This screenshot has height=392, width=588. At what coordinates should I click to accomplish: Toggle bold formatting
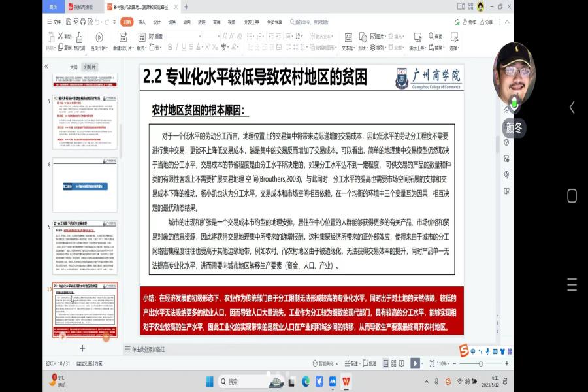point(171,46)
